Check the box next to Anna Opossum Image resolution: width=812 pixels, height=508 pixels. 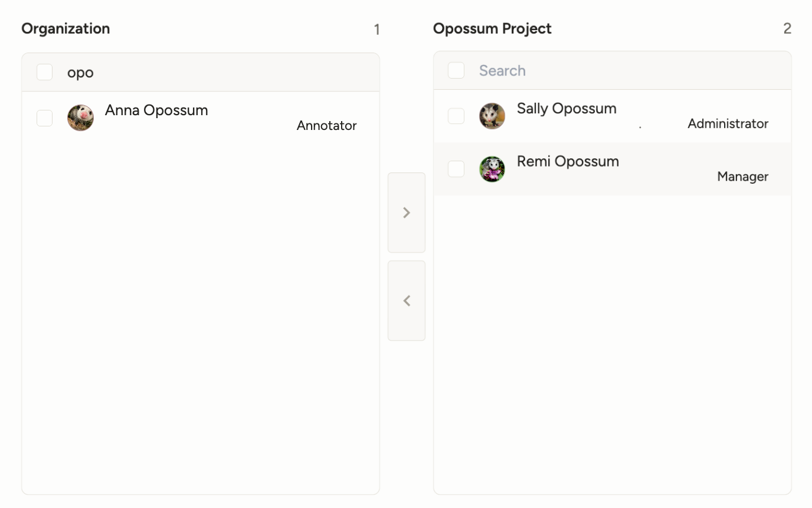point(45,118)
